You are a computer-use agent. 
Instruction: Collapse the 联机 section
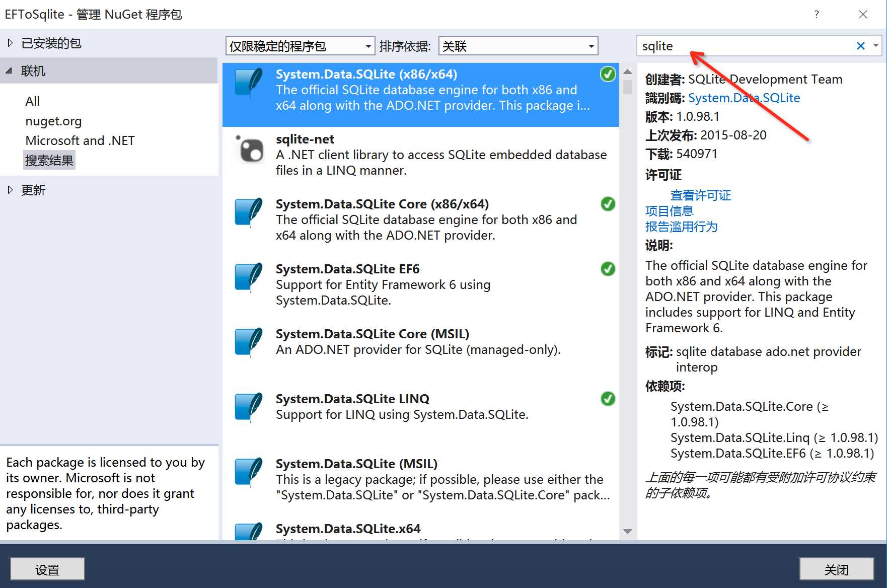[9, 71]
